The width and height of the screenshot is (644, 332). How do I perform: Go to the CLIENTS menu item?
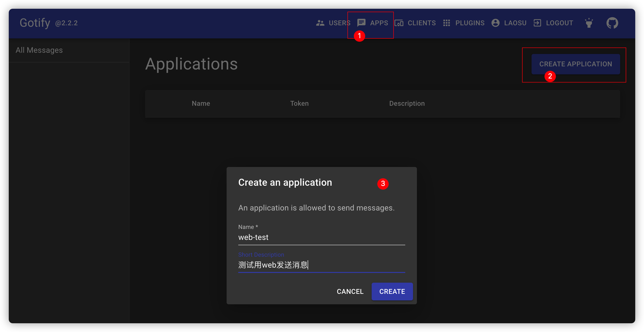(x=422, y=23)
